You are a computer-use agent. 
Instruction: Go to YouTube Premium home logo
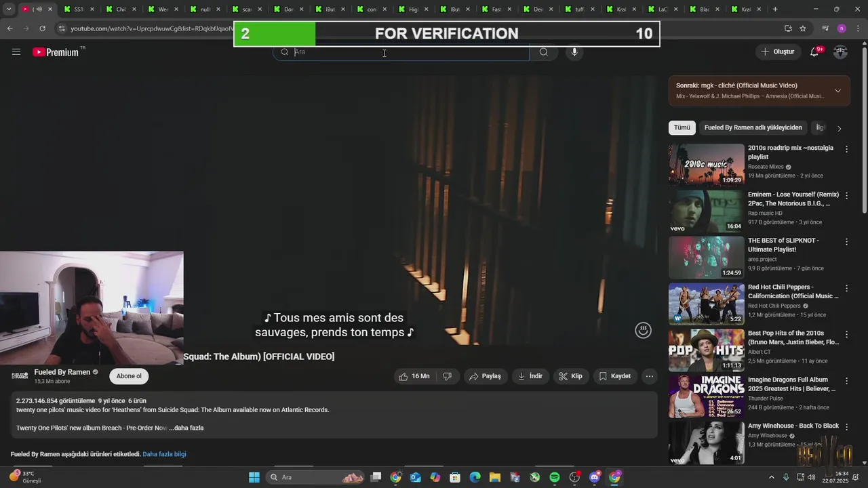pos(56,52)
